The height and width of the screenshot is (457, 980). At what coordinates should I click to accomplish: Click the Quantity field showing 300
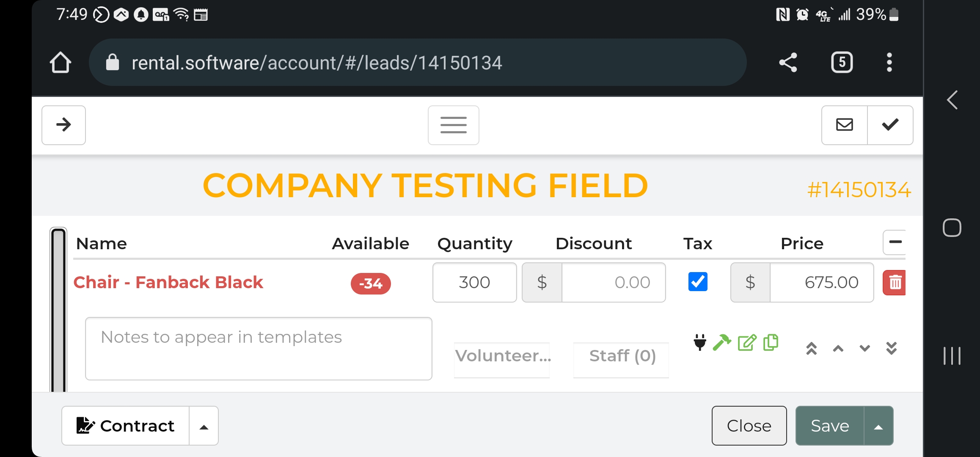(474, 282)
